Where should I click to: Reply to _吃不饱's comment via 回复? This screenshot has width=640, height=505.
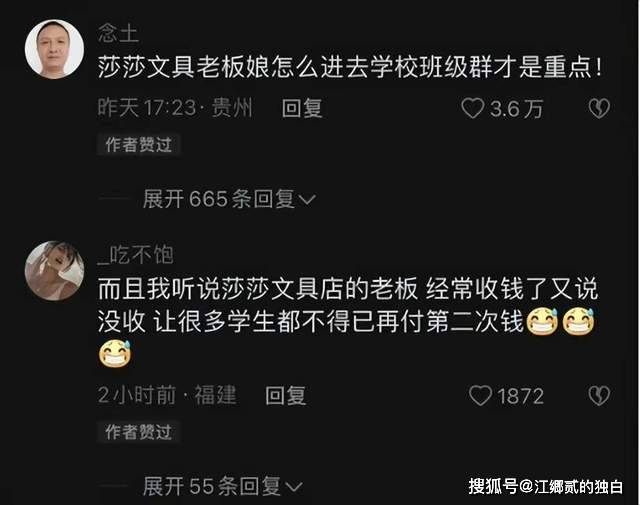click(x=285, y=396)
